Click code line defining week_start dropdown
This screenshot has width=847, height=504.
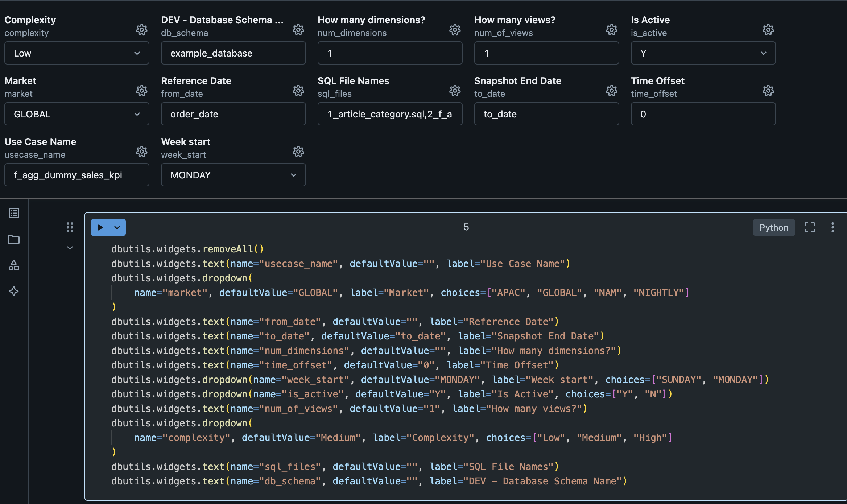tap(440, 380)
